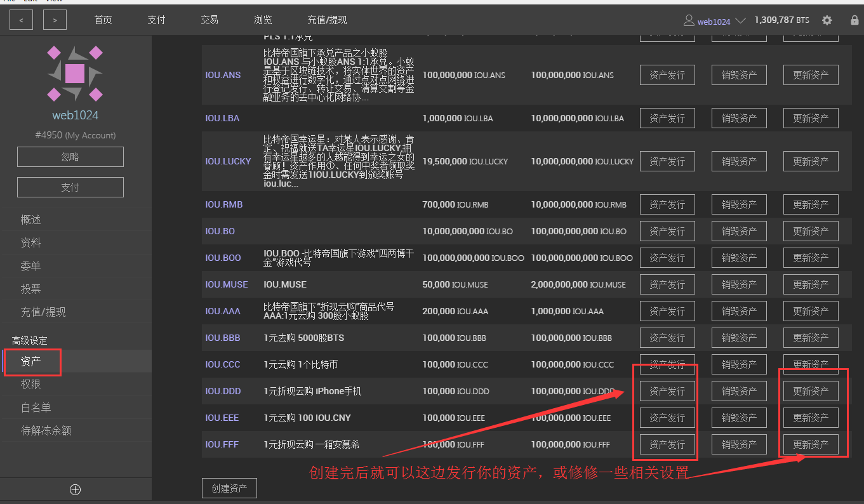The image size is (864, 504).
Task: Open the 充值/提现 top navigation item
Action: [x=327, y=20]
